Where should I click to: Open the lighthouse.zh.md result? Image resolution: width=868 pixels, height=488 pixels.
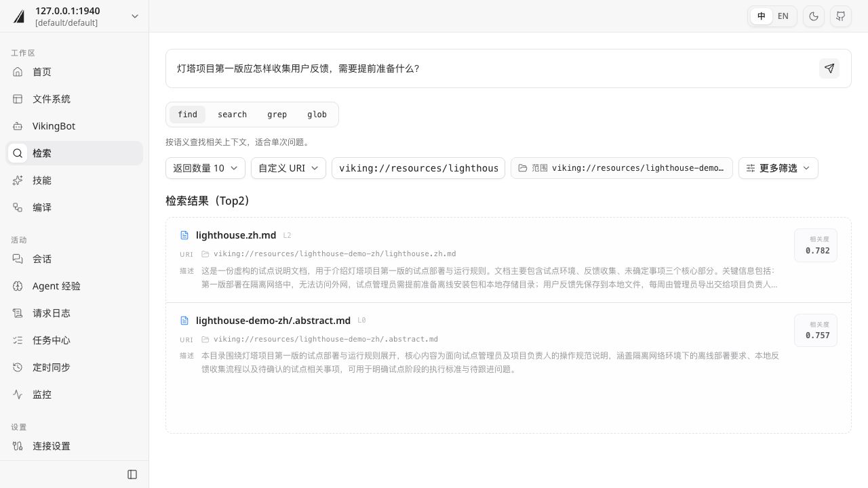236,235
